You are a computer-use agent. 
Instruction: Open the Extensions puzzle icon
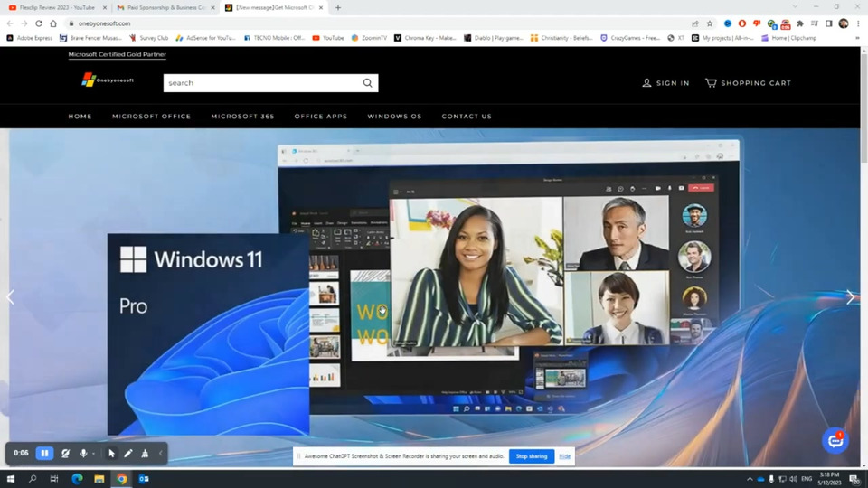click(800, 23)
